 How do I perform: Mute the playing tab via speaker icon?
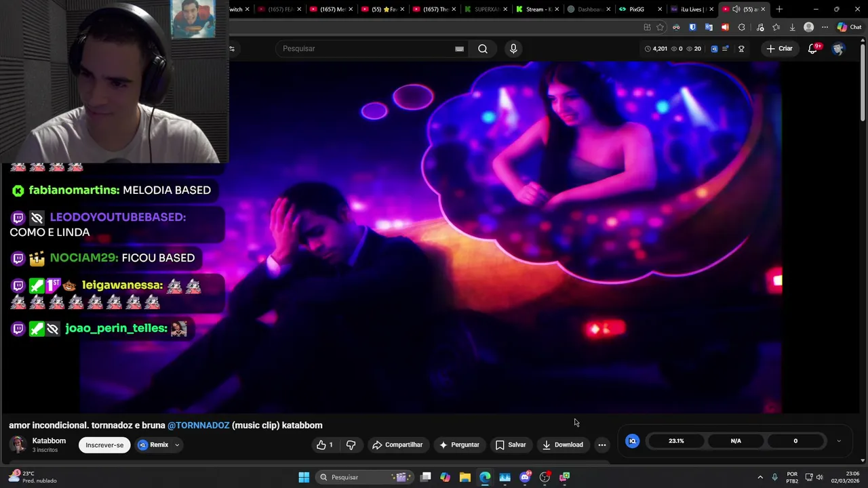point(736,9)
